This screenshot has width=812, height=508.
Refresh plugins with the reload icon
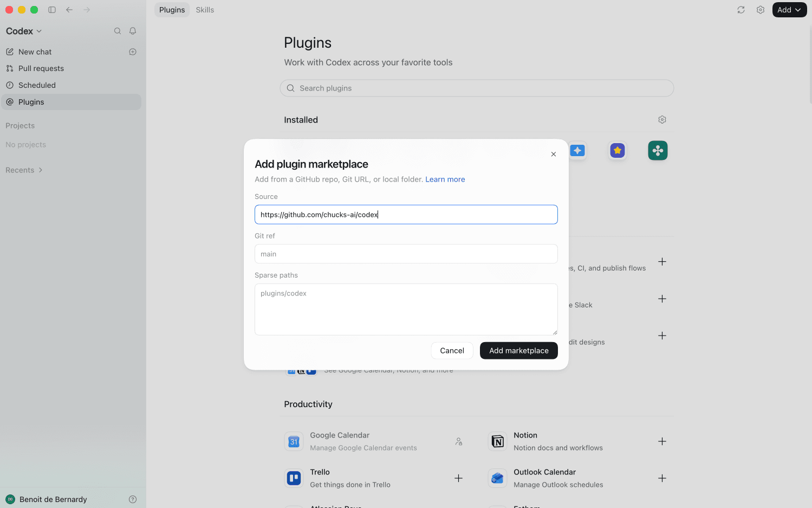(741, 10)
